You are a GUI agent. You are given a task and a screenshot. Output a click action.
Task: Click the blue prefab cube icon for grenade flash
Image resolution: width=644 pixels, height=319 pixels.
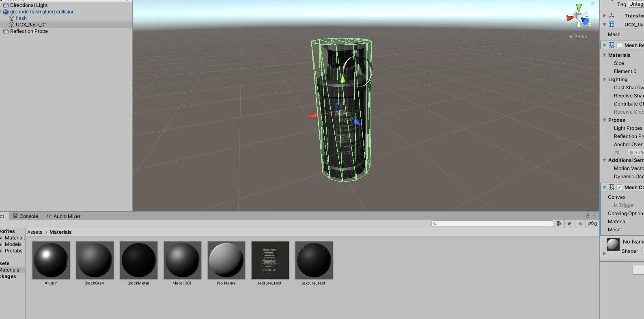pyautogui.click(x=6, y=12)
